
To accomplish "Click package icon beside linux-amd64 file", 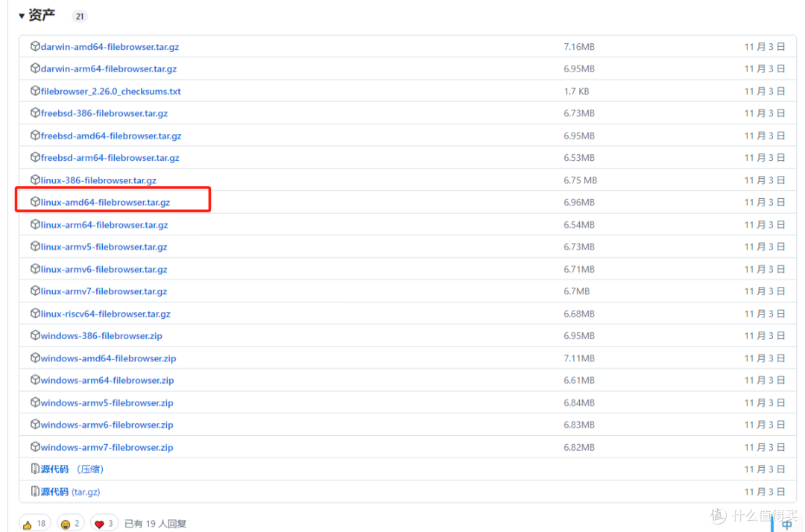I will 35,202.
